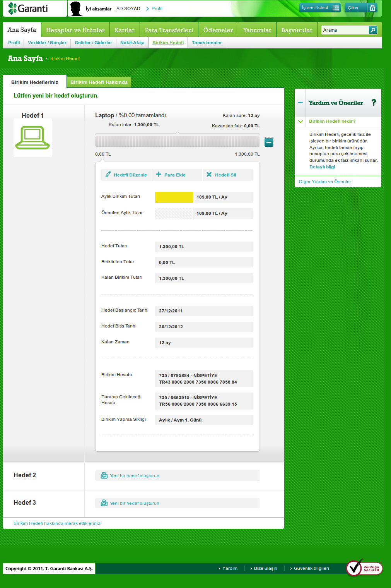
Task: Click the Arama search field
Action: click(345, 30)
